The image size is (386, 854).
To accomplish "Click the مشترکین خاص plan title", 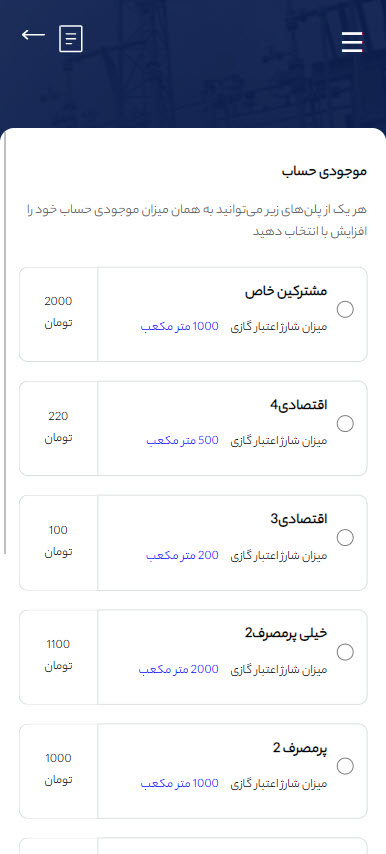I will coord(286,291).
